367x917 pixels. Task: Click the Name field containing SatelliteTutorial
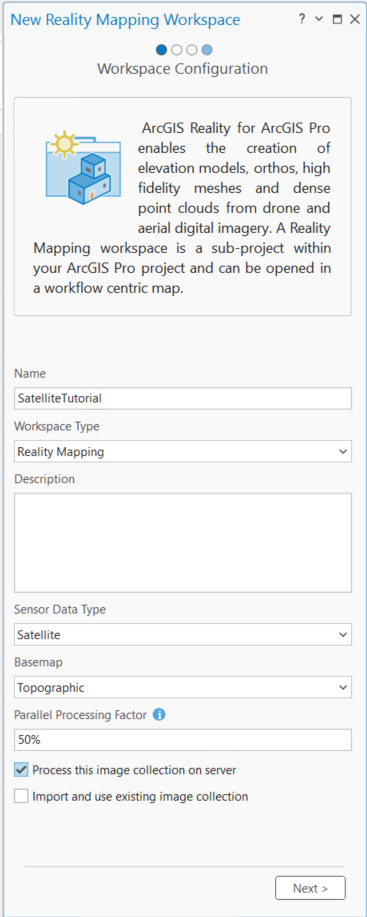tap(182, 398)
